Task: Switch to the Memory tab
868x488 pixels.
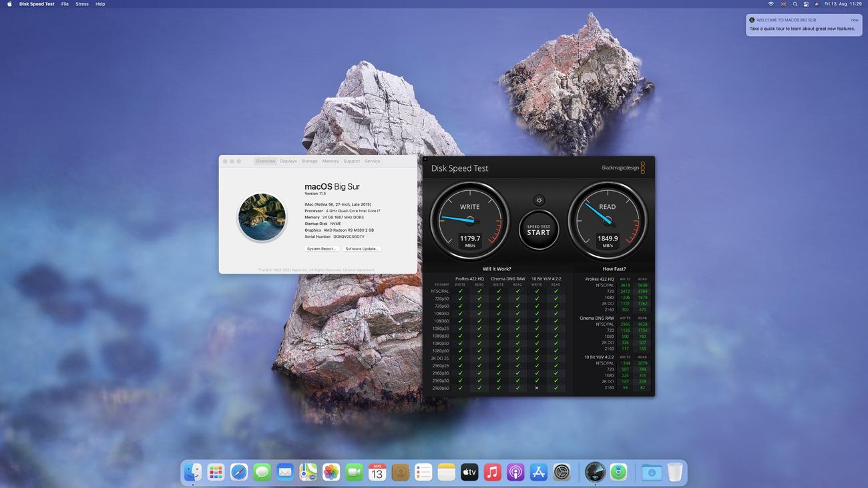Action: pyautogui.click(x=331, y=161)
